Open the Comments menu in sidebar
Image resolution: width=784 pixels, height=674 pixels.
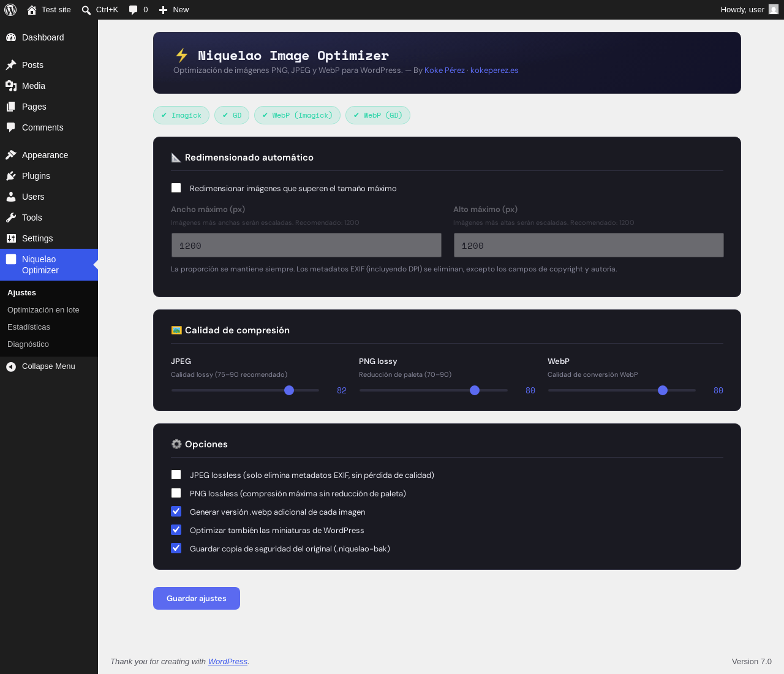(49, 127)
